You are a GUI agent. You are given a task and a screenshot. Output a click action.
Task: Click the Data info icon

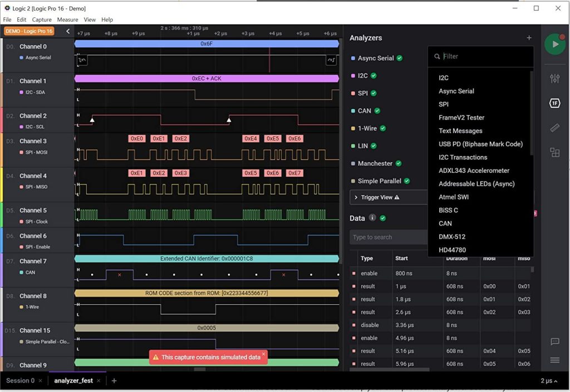[x=372, y=217]
